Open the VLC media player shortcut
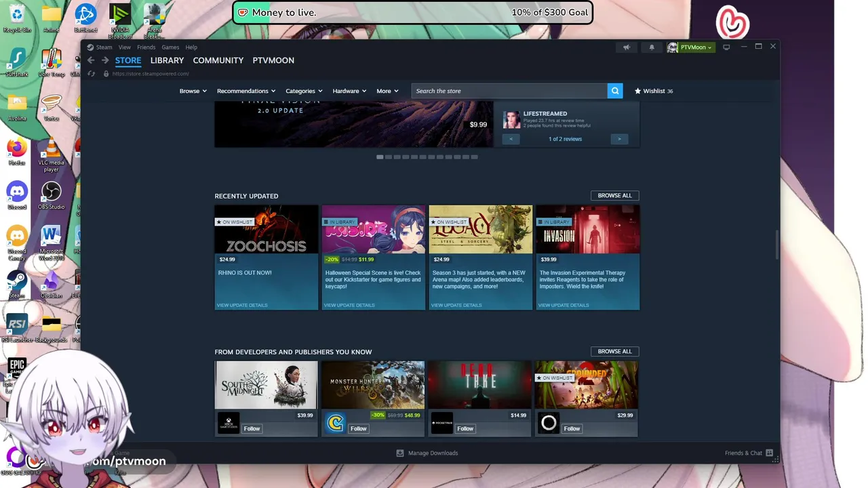The height and width of the screenshot is (488, 868). (x=51, y=154)
